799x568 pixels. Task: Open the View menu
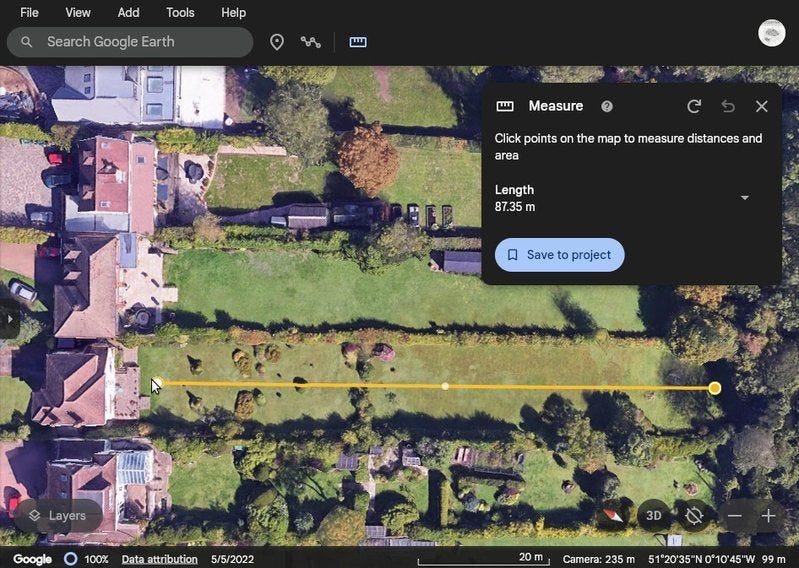[78, 13]
